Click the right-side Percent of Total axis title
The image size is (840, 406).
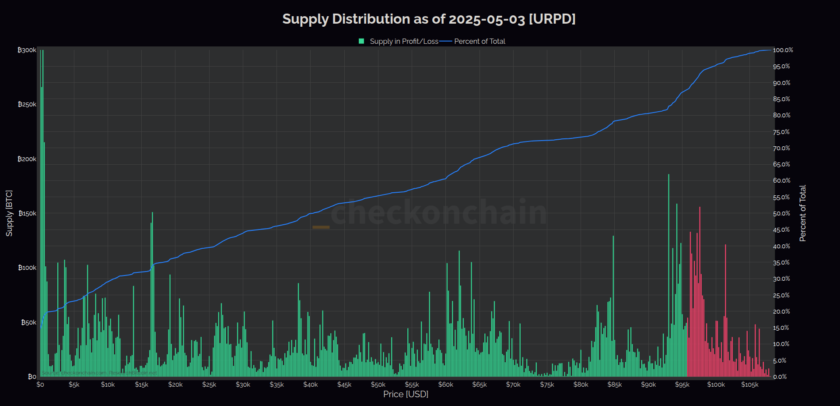coord(802,213)
